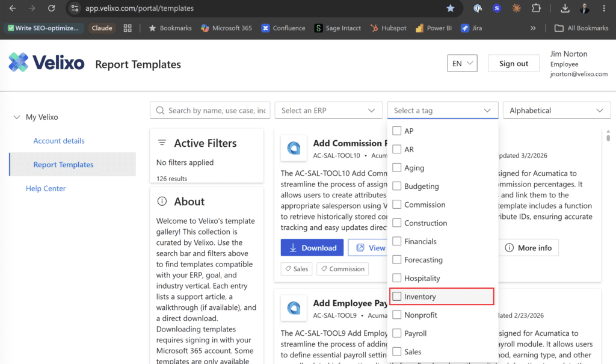Image resolution: width=616 pixels, height=364 pixels.
Task: Go back using browser back arrow
Action: [x=13, y=8]
